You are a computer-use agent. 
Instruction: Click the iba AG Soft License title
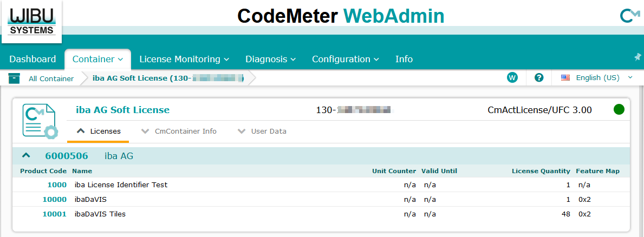pos(123,110)
